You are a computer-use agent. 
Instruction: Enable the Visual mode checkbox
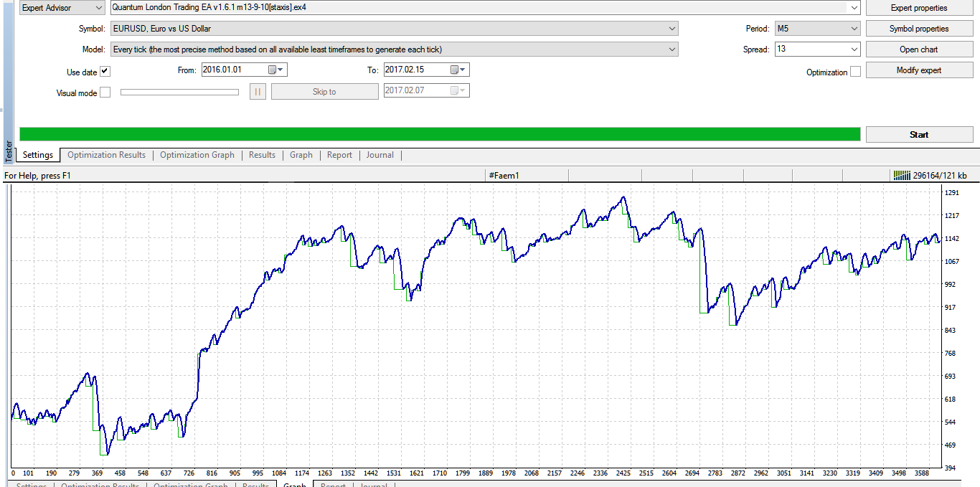[105, 93]
